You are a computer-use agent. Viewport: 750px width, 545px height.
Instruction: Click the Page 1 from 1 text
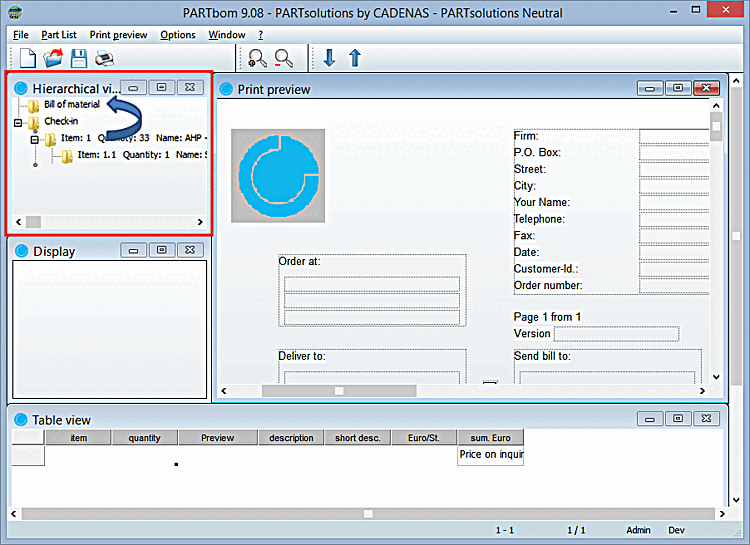point(547,317)
